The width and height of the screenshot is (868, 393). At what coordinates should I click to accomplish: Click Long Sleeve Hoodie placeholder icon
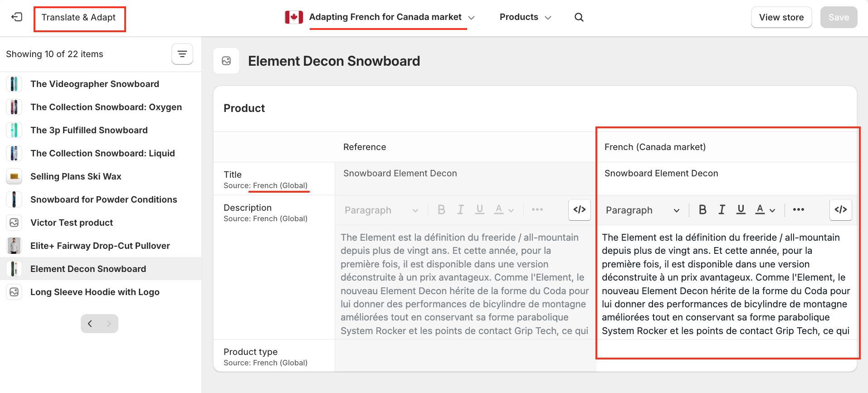tap(14, 292)
